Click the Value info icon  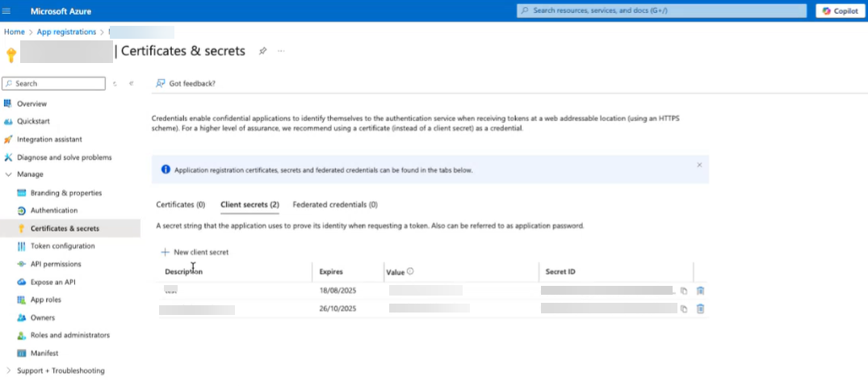[410, 271]
